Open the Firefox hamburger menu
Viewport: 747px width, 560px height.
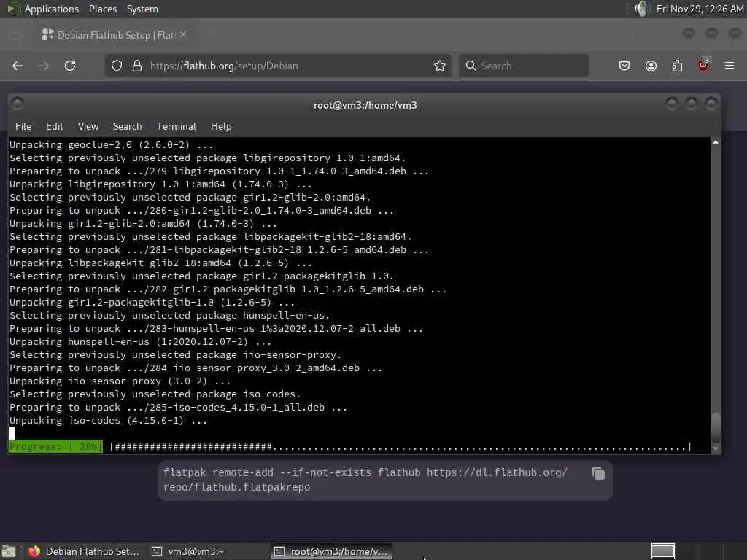coord(729,66)
